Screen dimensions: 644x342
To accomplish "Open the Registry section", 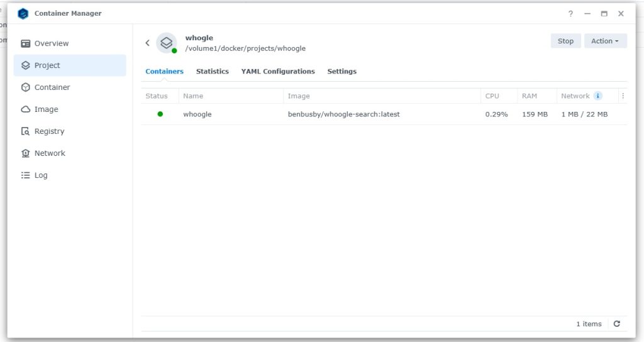I will (x=70, y=131).
